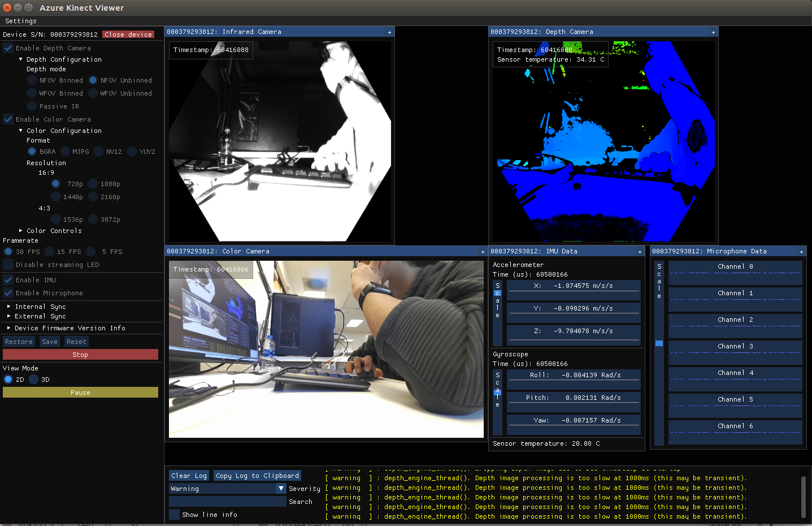The height and width of the screenshot is (526, 812).
Task: Check the Disable streaming LED box
Action: point(8,265)
